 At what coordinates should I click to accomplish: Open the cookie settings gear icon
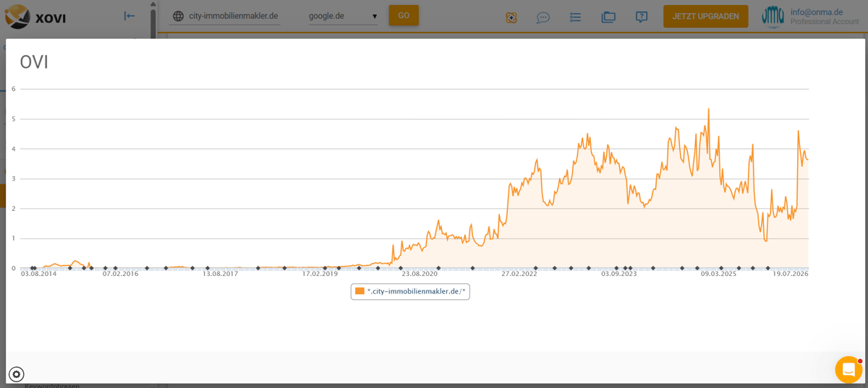pos(17,374)
